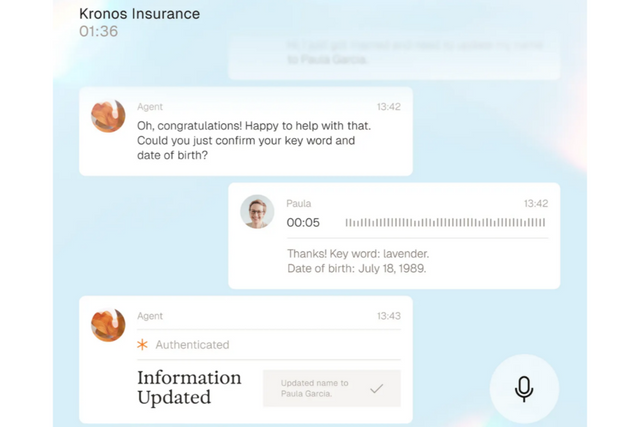640x427 pixels.
Task: Click the Agent name above the congratulations message
Action: pos(150,107)
